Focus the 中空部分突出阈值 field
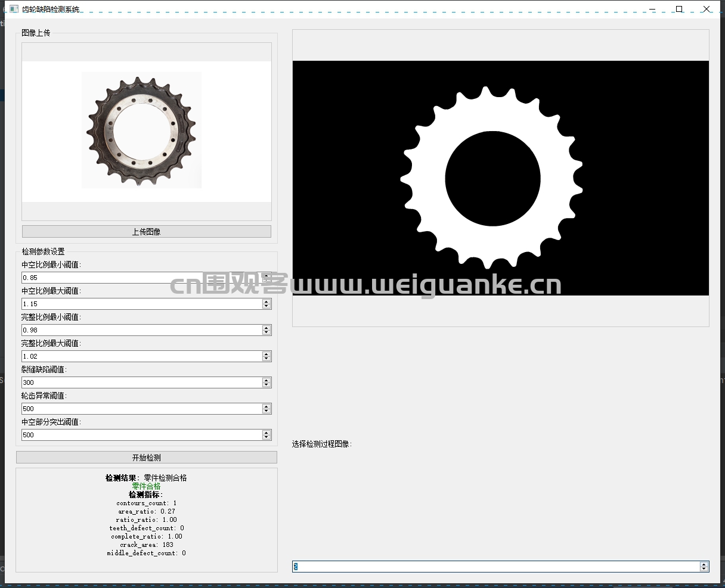The height and width of the screenshot is (588, 725). pyautogui.click(x=147, y=435)
